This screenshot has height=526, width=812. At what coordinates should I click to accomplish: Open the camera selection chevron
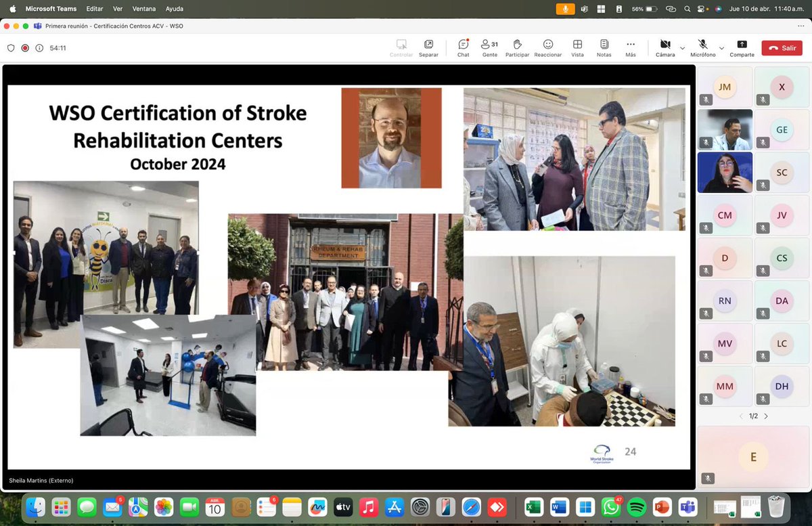pyautogui.click(x=683, y=47)
